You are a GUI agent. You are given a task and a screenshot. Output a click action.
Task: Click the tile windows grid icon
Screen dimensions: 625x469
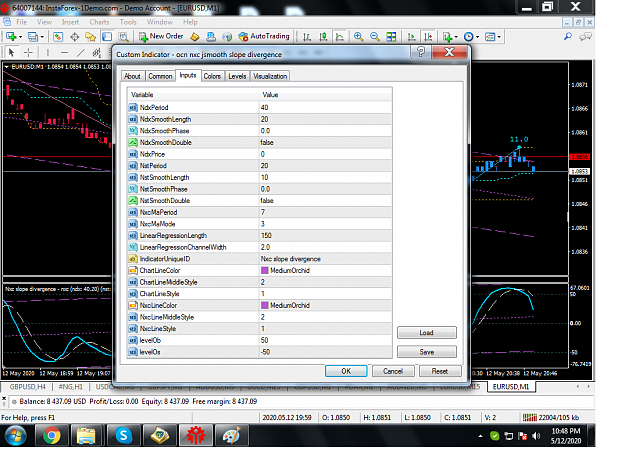point(391,37)
